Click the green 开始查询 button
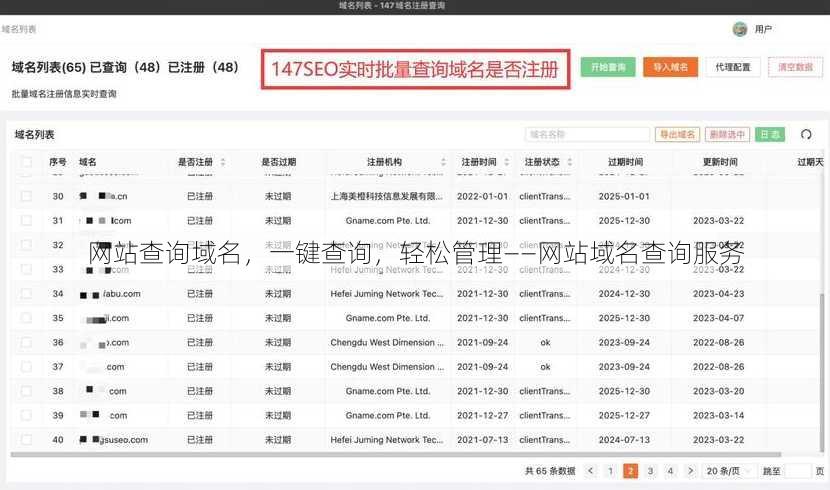Screen dimensions: 830x490 pos(608,67)
